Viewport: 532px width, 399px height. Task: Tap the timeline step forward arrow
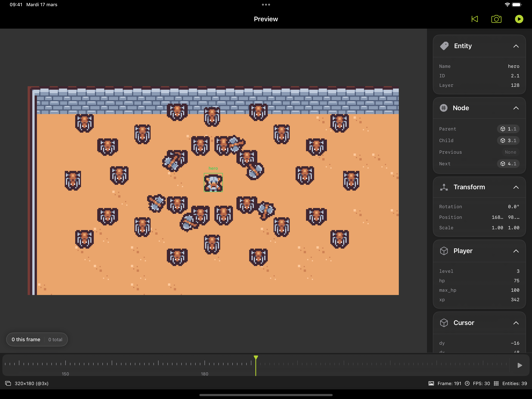(x=519, y=365)
